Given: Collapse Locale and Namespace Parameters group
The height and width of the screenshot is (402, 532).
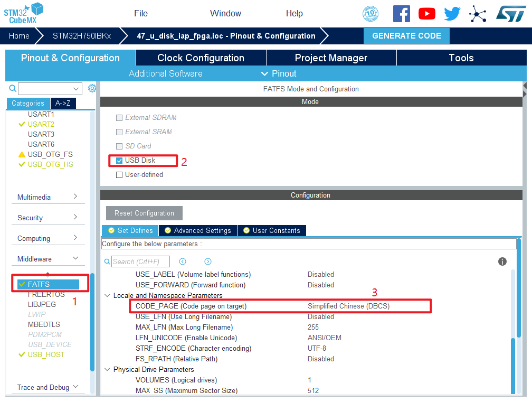Looking at the screenshot, I should pyautogui.click(x=108, y=296).
